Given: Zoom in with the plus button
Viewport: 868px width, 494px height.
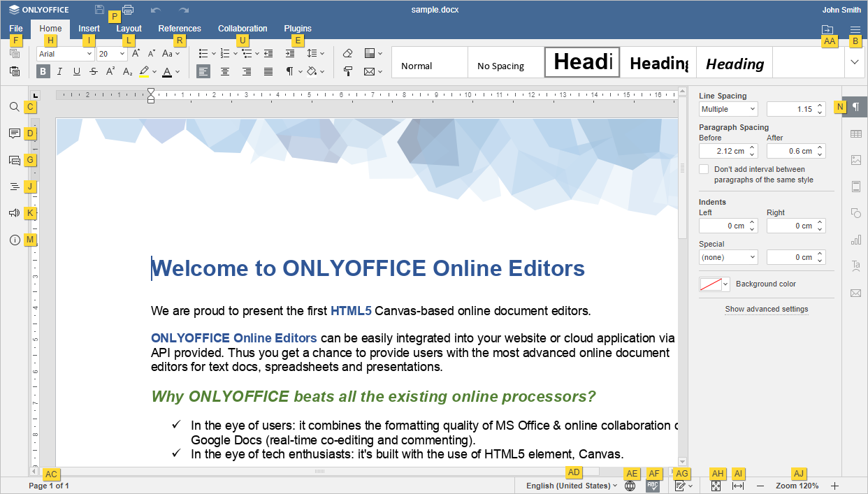Looking at the screenshot, I should click(834, 486).
